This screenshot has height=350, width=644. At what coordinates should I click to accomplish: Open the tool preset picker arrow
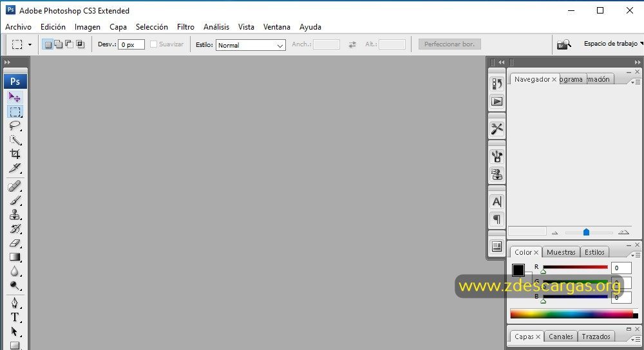pos(30,44)
